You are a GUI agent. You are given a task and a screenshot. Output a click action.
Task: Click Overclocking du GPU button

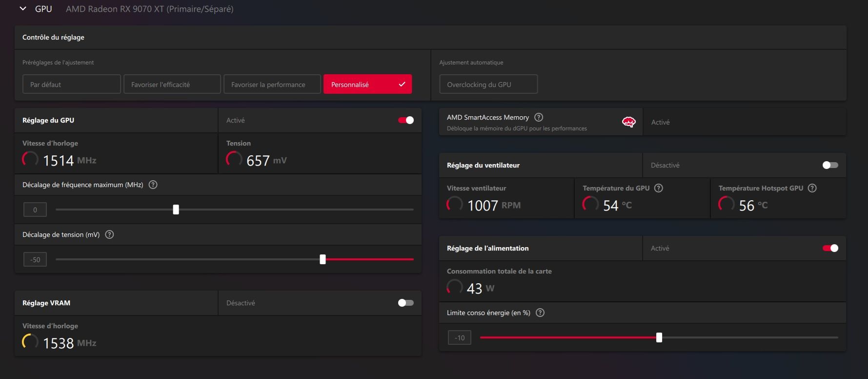(488, 84)
